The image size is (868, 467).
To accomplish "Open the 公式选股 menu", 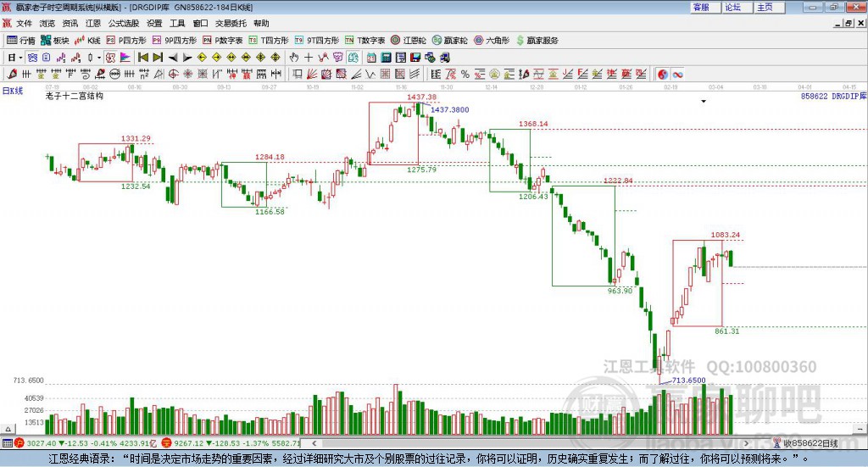I will click(x=124, y=23).
